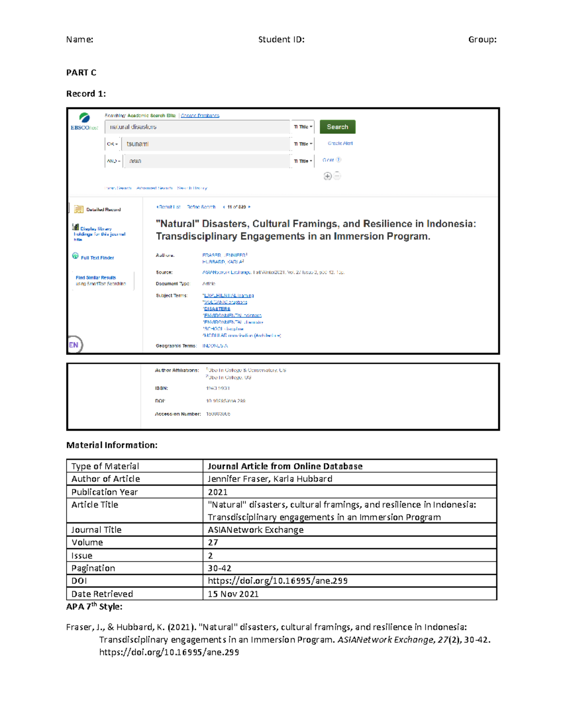Open the Detailed Record view icon
Image resolution: width=563 pixels, height=728 pixels.
[79, 209]
